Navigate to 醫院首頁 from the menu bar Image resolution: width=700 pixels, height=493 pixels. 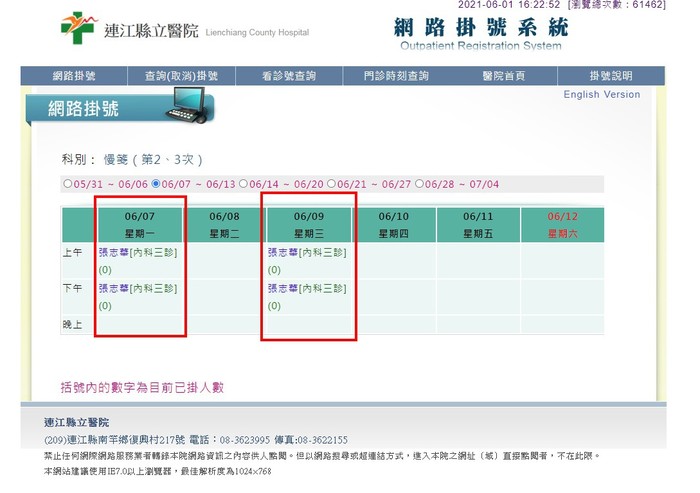point(503,76)
